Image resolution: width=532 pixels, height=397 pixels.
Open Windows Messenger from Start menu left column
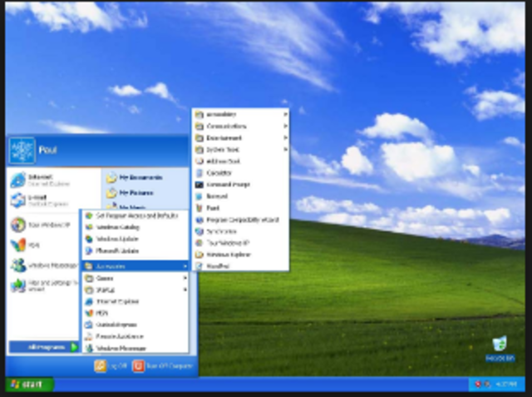pos(44,265)
